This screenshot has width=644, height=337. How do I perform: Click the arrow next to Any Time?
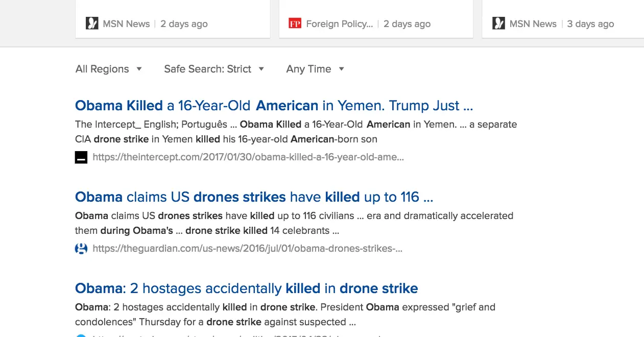click(x=342, y=69)
